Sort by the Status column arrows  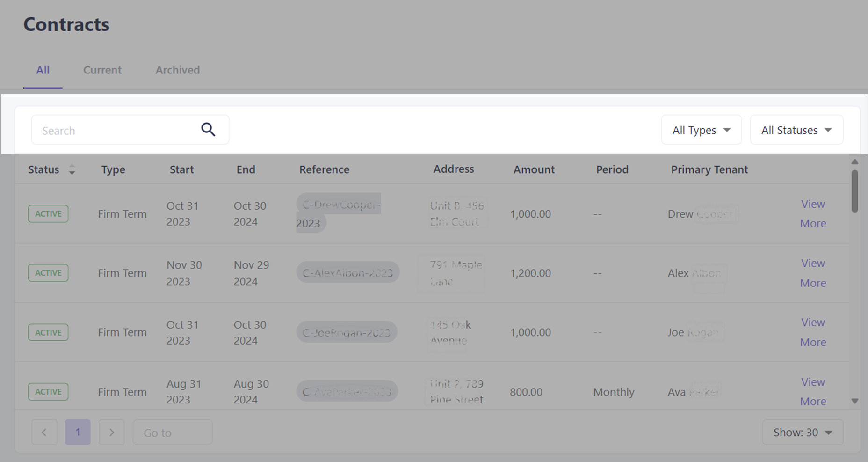pos(72,169)
